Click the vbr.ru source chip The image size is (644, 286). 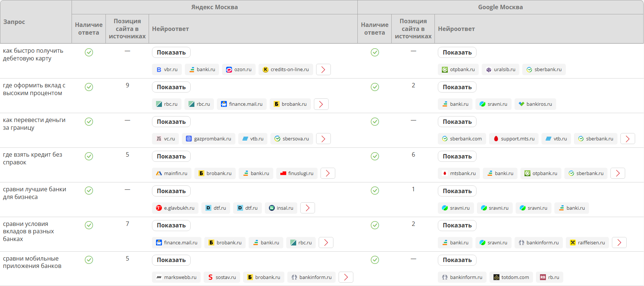pos(167,70)
